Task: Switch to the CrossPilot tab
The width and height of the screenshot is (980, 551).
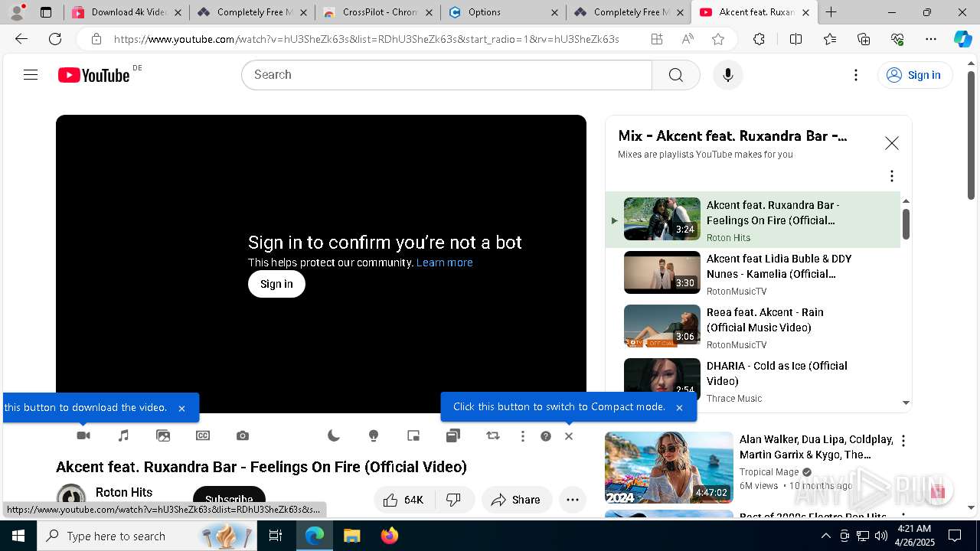Action: click(378, 12)
